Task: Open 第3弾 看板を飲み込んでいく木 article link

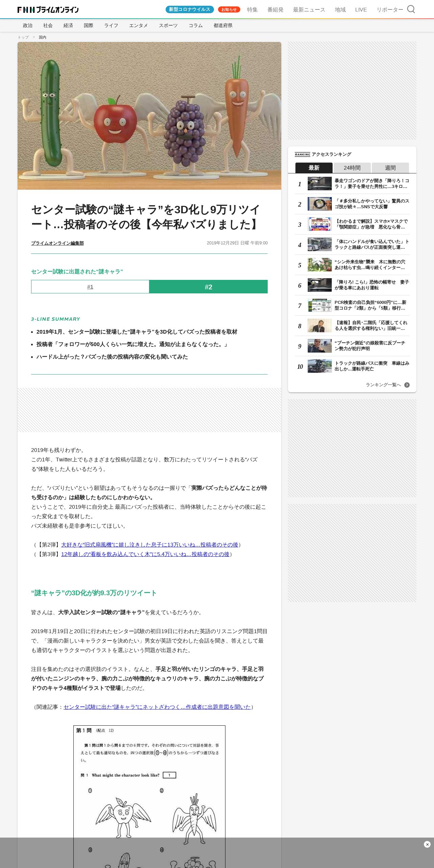Action: pyautogui.click(x=145, y=554)
